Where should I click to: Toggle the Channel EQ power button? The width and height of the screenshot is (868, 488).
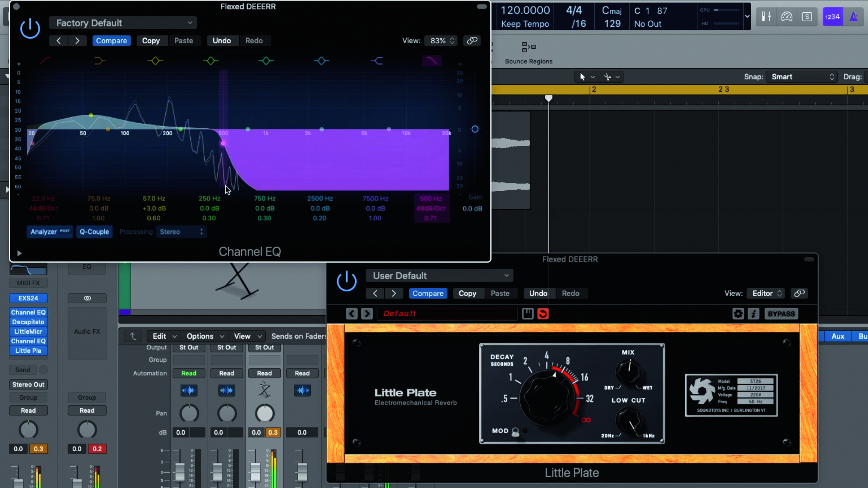pyautogui.click(x=30, y=28)
